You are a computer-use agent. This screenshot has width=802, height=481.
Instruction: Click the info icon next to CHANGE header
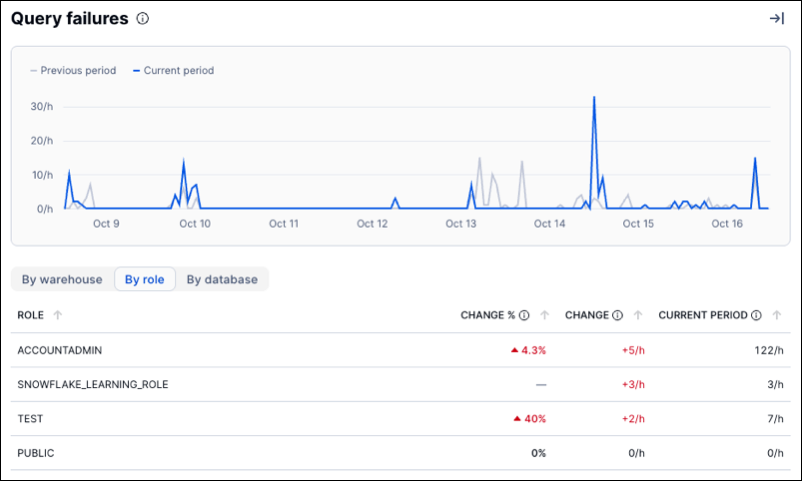point(616,315)
